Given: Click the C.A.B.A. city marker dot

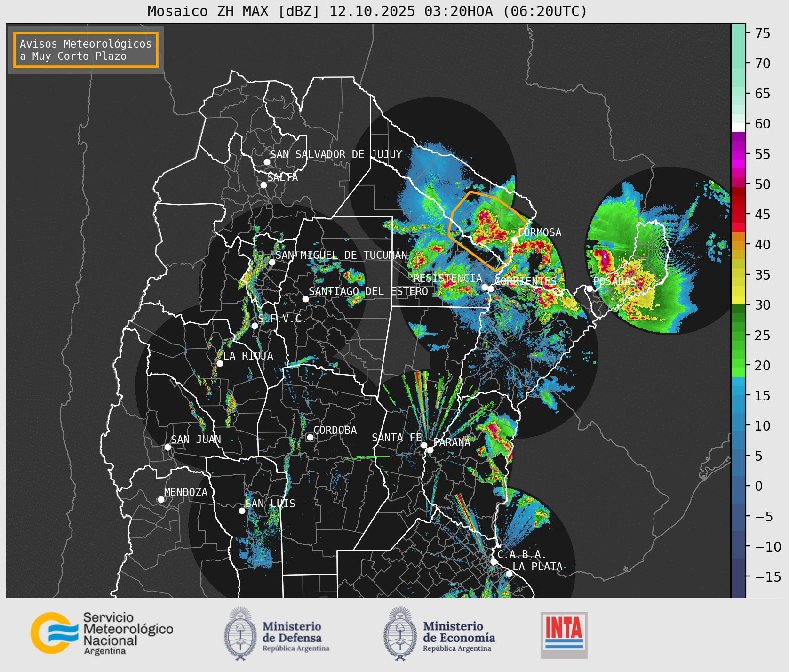Looking at the screenshot, I should [x=494, y=561].
